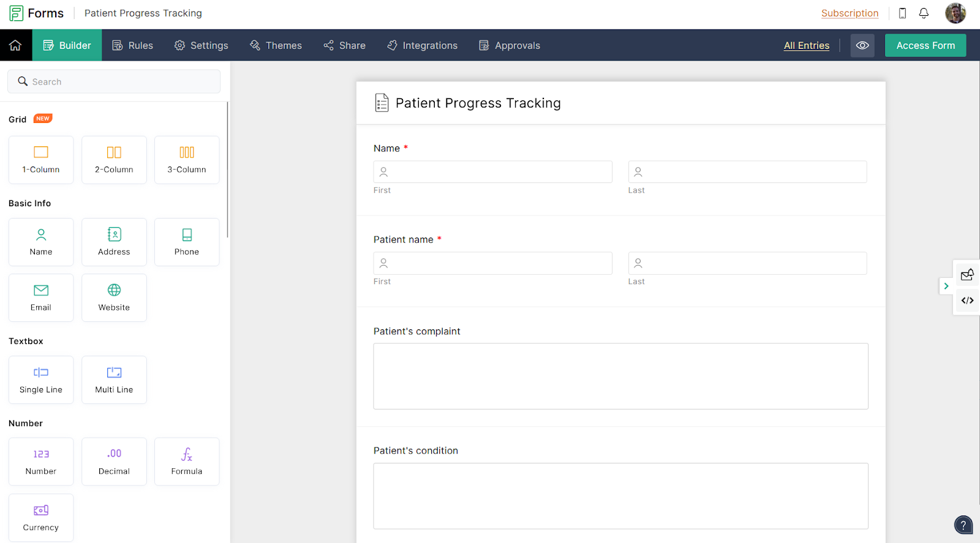Add an Email field element
Image resolution: width=980 pixels, height=543 pixels.
coord(40,298)
